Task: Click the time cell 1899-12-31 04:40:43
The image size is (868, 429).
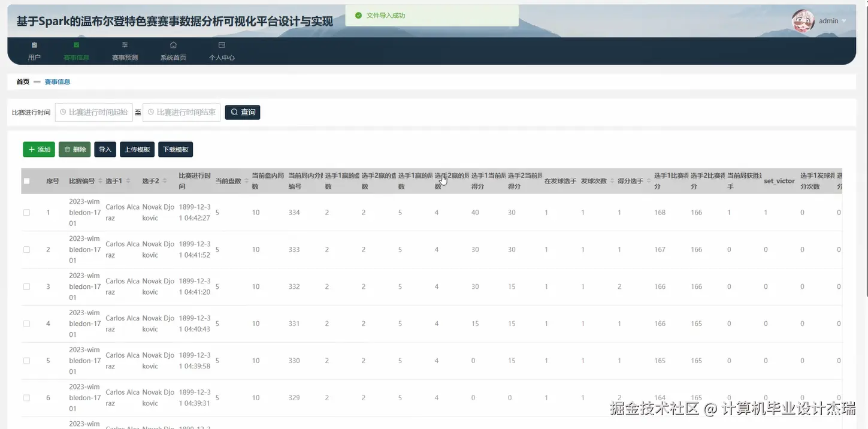Action: coord(195,324)
